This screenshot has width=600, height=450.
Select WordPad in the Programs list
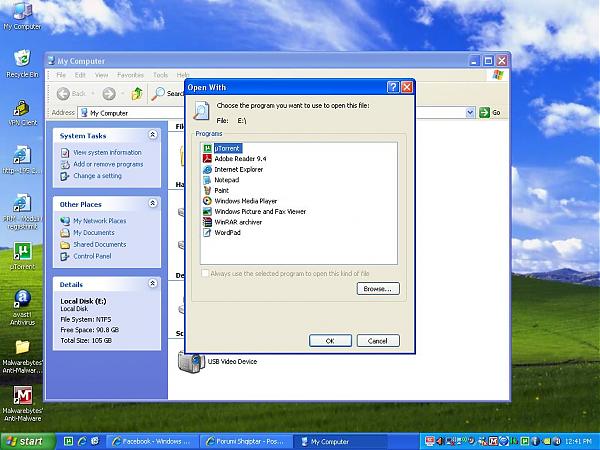(227, 232)
